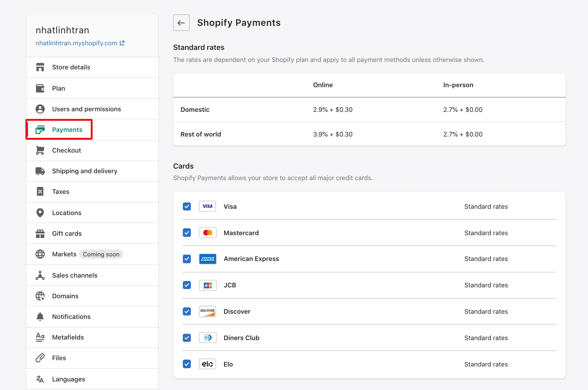Viewport: 588px width, 390px height.
Task: Click the Notifications bell icon
Action: click(40, 317)
